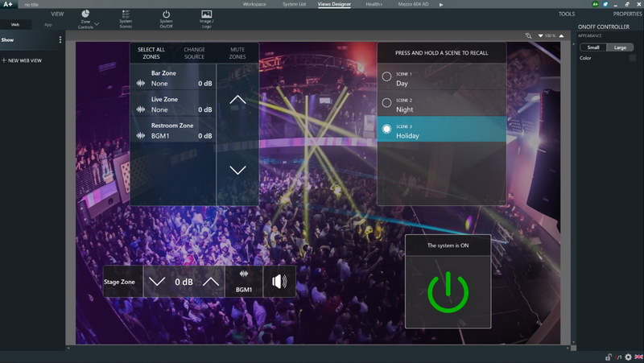The height and width of the screenshot is (363, 644).
Task: Lower volume with multi-zone down chevron
Action: pos(237,170)
